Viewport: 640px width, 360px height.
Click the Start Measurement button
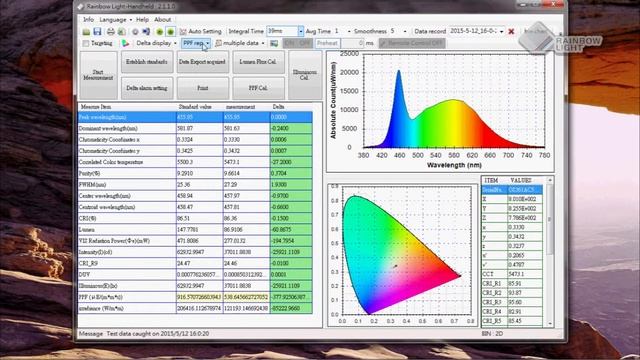coord(98,75)
